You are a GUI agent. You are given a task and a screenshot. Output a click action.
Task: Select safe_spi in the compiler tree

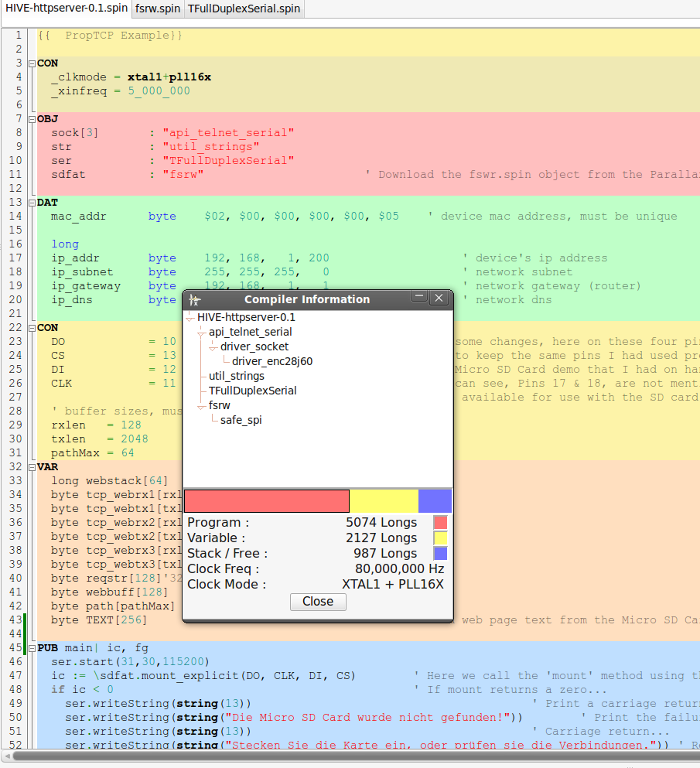pos(241,420)
